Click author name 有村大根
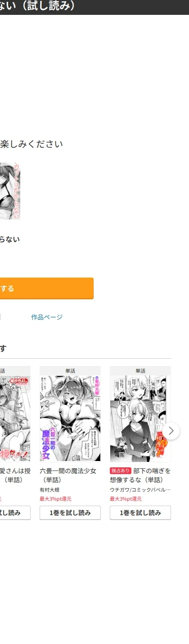The width and height of the screenshot is (189, 644). [x=49, y=490]
